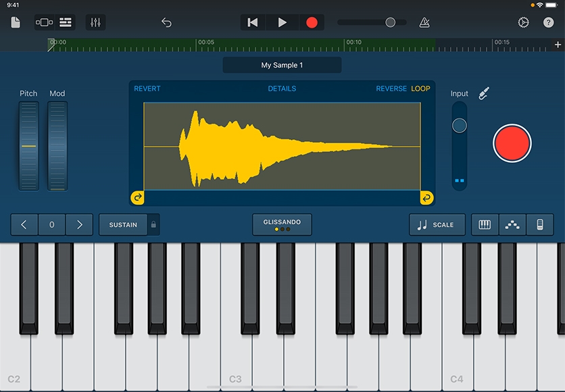This screenshot has height=392, width=565.
Task: Switch to Tracks view icon
Action: click(x=66, y=22)
